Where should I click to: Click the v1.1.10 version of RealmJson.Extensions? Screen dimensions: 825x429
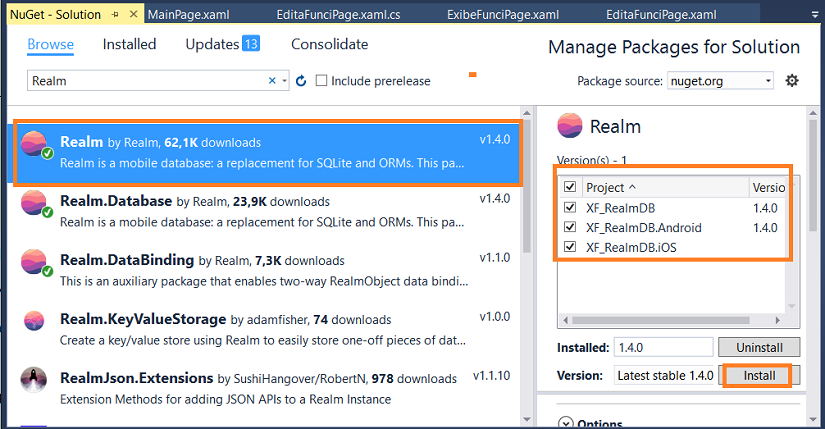[x=491, y=376]
